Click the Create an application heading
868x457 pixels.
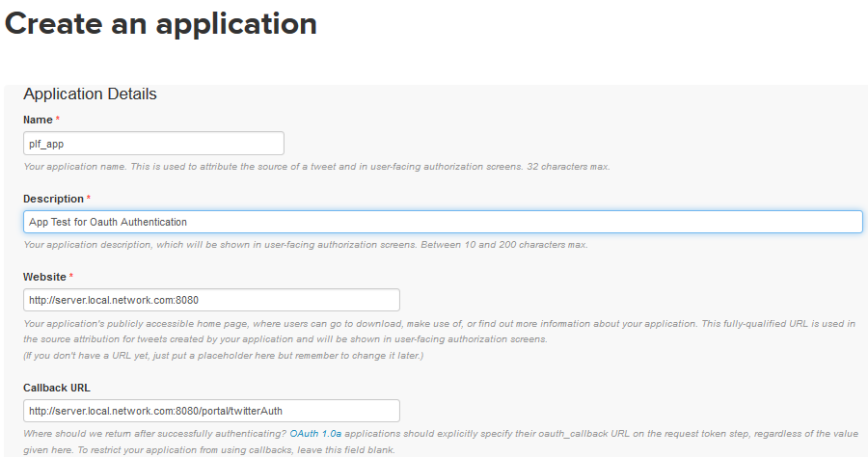pos(161,24)
